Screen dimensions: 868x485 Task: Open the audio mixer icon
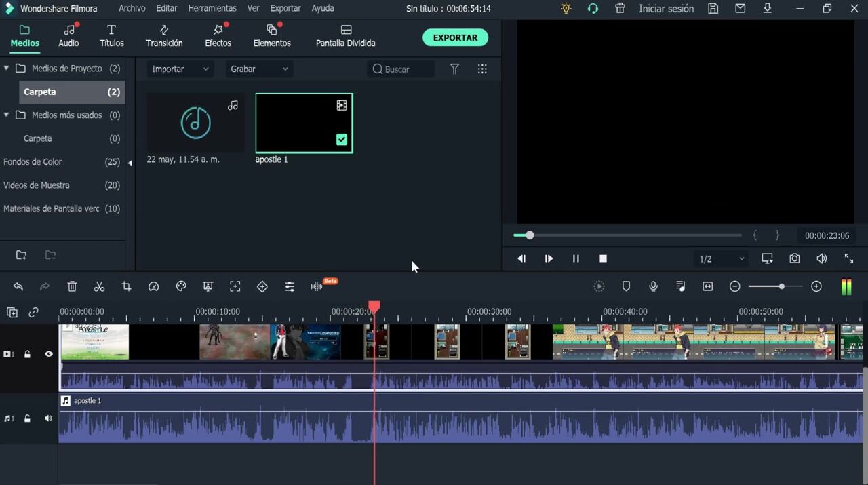(x=681, y=286)
